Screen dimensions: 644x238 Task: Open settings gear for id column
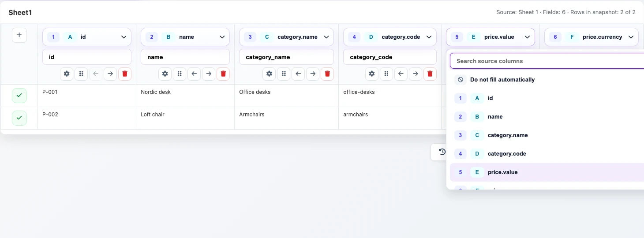[x=67, y=74]
